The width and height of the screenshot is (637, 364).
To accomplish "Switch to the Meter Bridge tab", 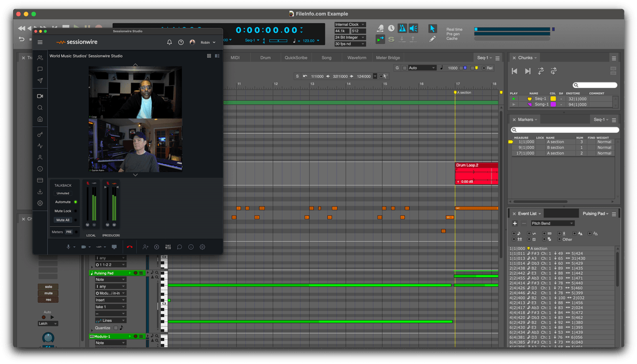I will 388,58.
